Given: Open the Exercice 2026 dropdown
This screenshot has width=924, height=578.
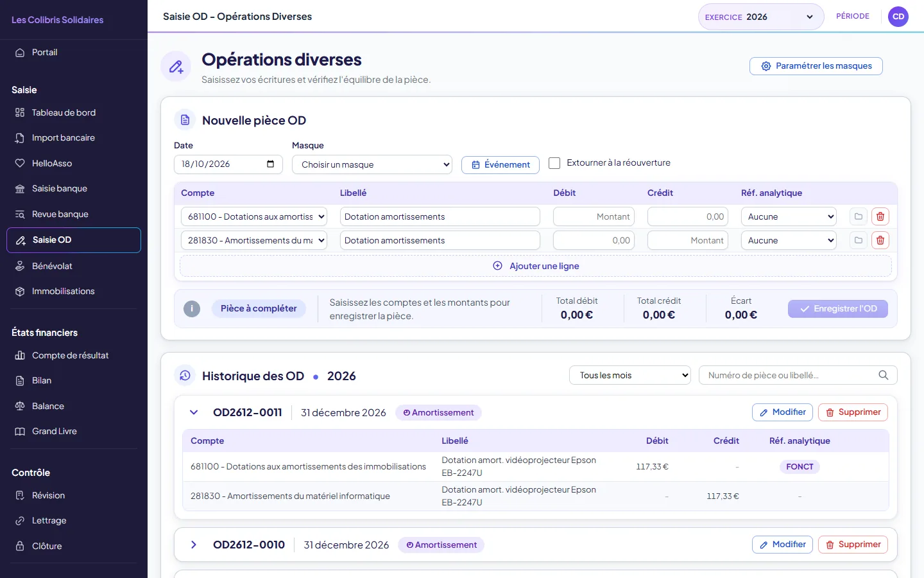Looking at the screenshot, I should (x=761, y=17).
